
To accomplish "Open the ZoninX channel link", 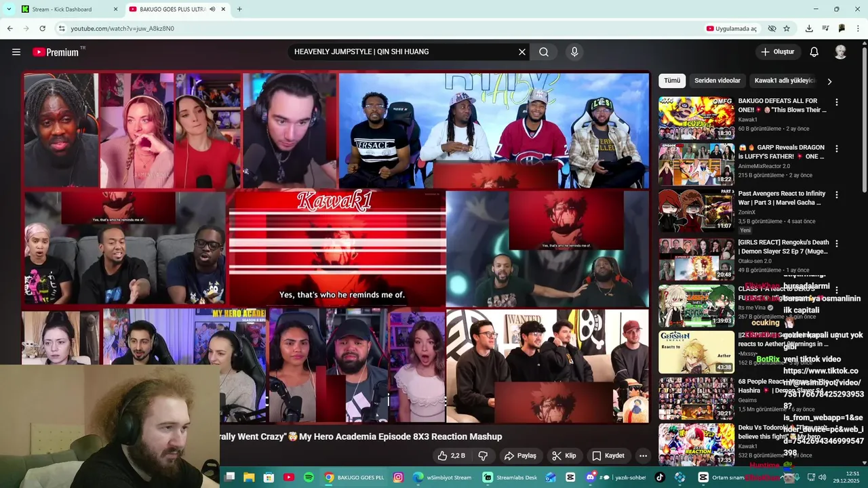I will 747,212.
